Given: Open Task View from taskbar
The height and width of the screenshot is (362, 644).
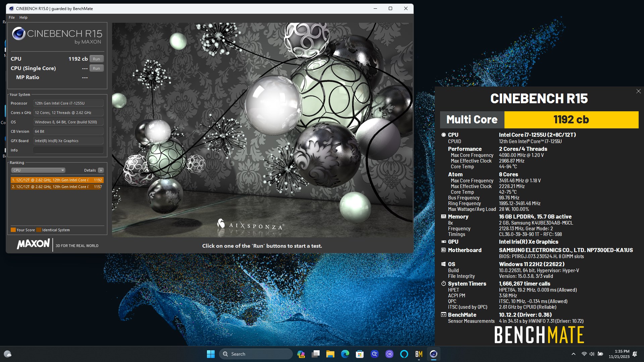Looking at the screenshot, I should (x=316, y=354).
